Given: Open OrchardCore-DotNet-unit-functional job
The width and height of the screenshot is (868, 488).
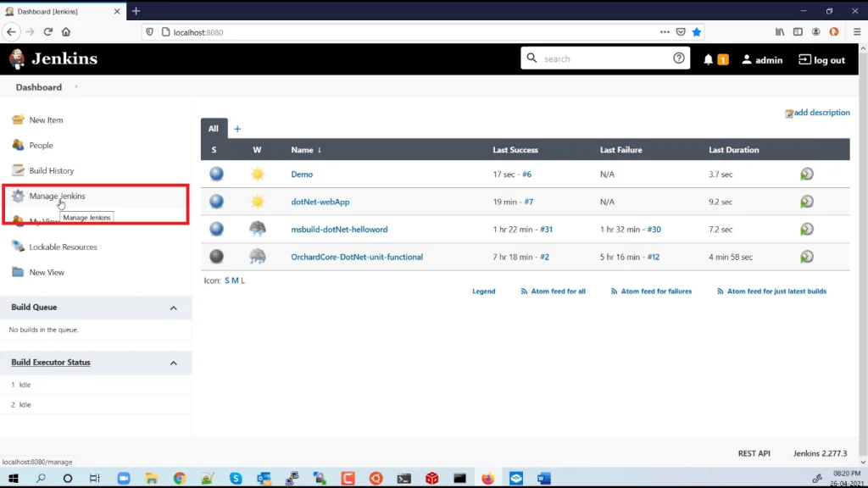Looking at the screenshot, I should (357, 257).
